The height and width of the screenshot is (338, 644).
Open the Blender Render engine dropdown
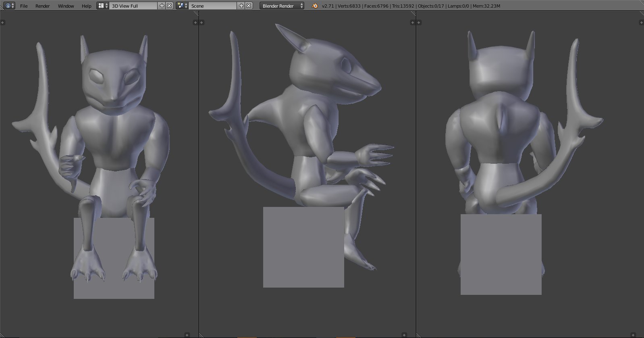[282, 6]
